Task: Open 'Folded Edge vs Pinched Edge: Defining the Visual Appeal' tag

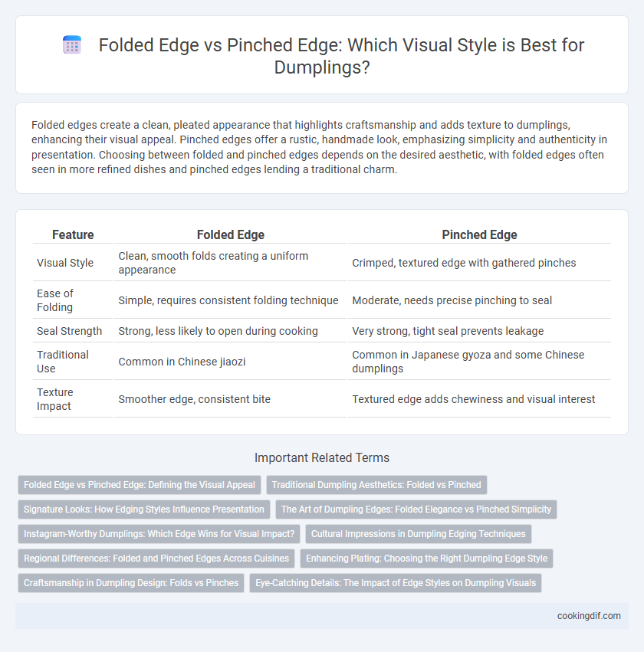Action: coord(140,485)
